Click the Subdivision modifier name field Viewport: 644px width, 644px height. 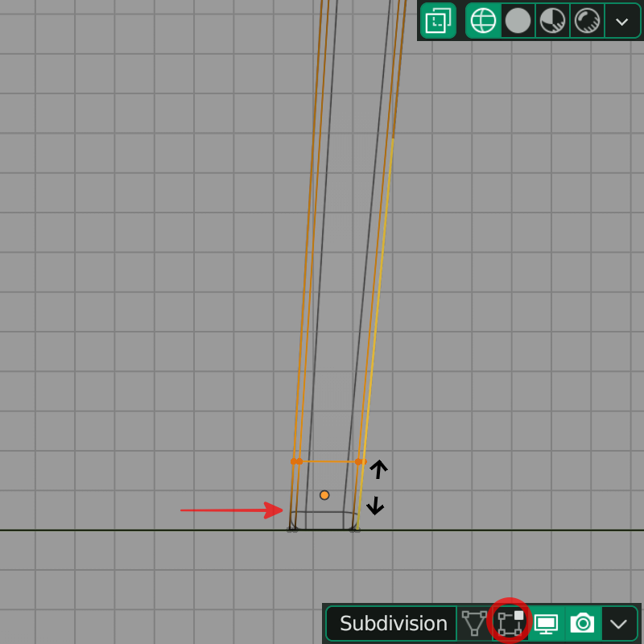391,623
